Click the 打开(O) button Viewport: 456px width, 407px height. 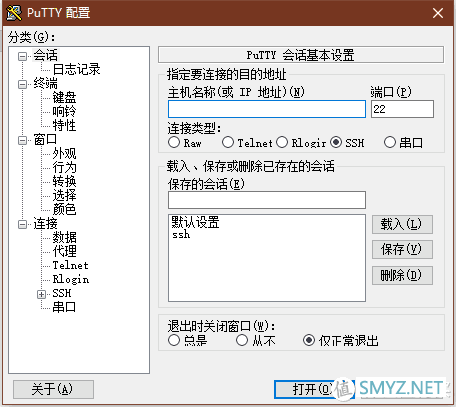tap(313, 389)
